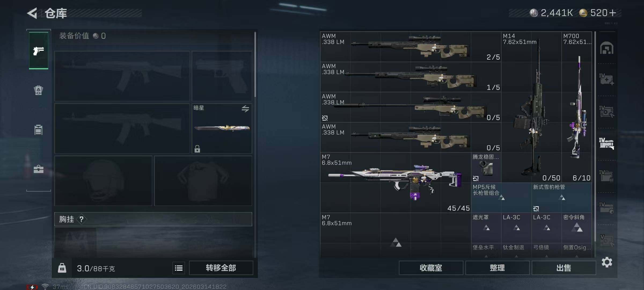Click the warehouse inventory scrollbar
Image resolution: width=644 pixels, height=290 pixels.
595,136
